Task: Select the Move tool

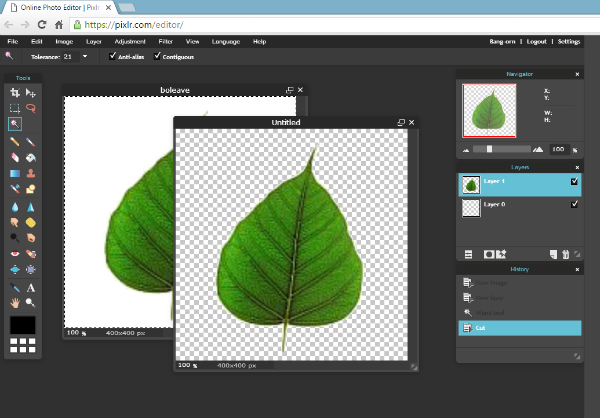Action: [x=31, y=93]
